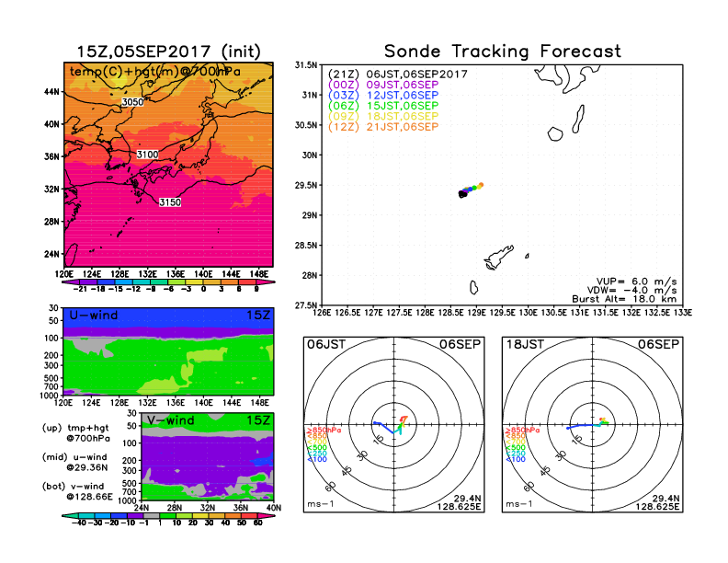The image size is (728, 563).
Task: Click the orange 12Z sonde track point
Action: pyautogui.click(x=481, y=185)
